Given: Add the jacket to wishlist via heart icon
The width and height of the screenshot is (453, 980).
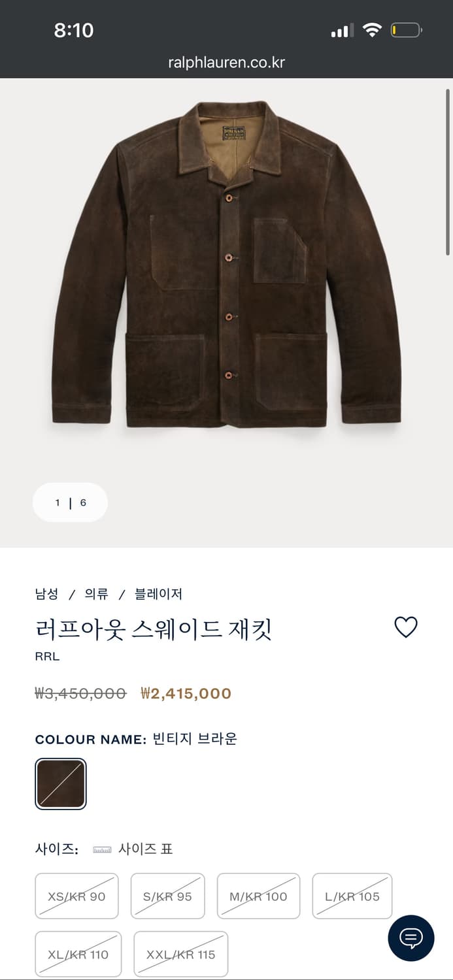Looking at the screenshot, I should [x=407, y=626].
